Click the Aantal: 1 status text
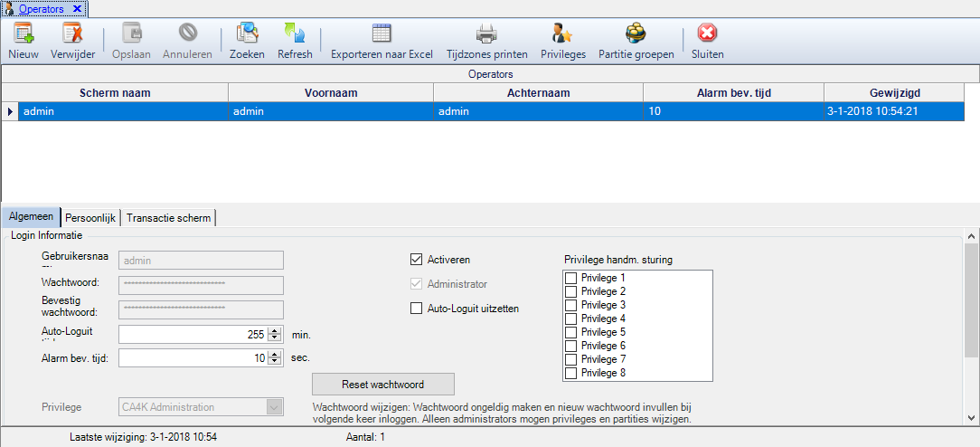This screenshot has width=980, height=447. tap(365, 437)
